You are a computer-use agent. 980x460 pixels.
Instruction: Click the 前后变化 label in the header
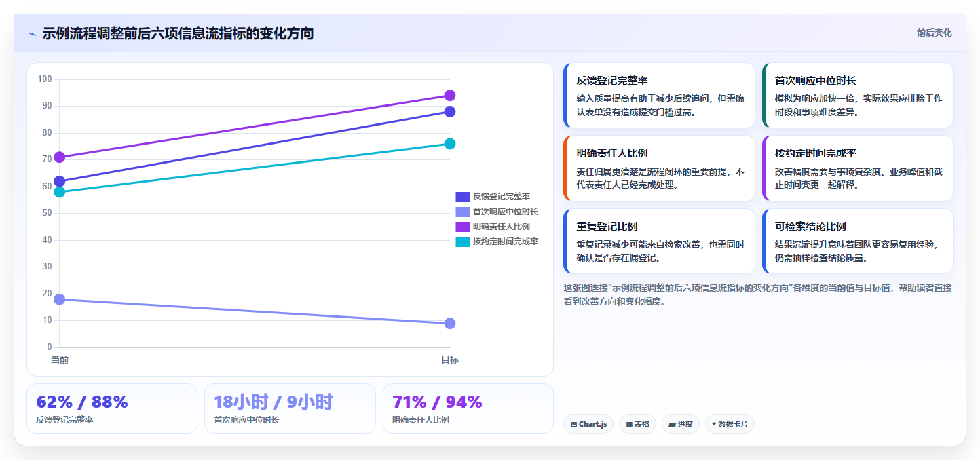click(x=934, y=33)
